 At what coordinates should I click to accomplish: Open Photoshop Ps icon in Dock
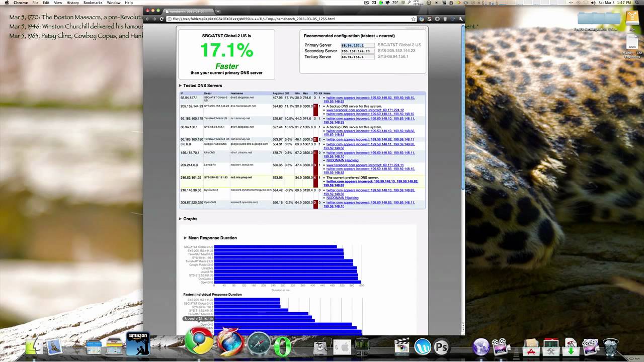(x=441, y=347)
